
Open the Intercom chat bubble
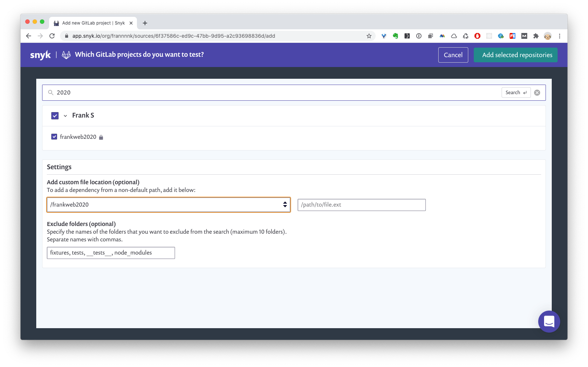pos(549,322)
